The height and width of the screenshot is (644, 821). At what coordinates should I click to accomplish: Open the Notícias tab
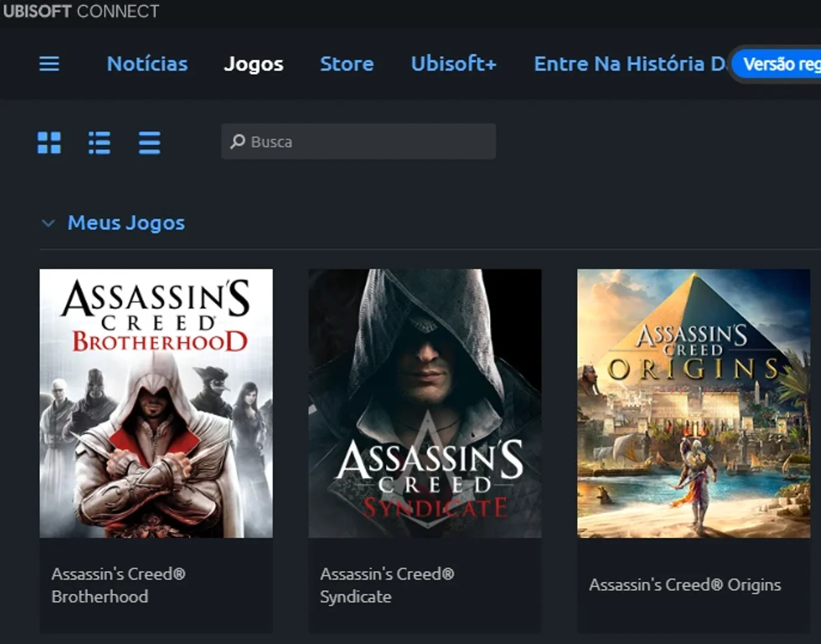point(147,64)
